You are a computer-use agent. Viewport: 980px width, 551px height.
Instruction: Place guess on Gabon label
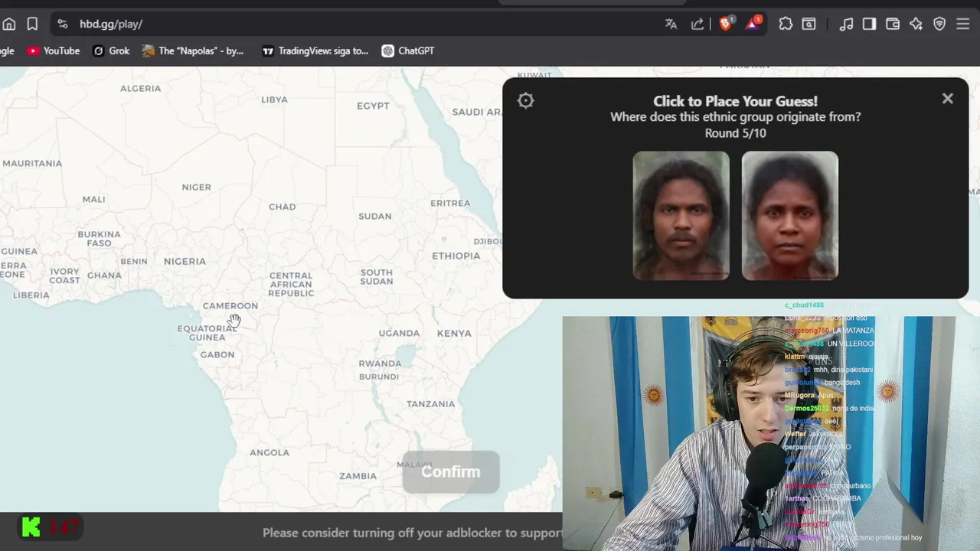(x=217, y=354)
